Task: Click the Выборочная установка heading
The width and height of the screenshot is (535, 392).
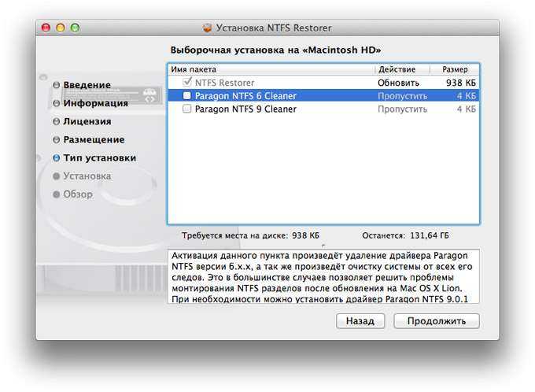Action: [275, 50]
